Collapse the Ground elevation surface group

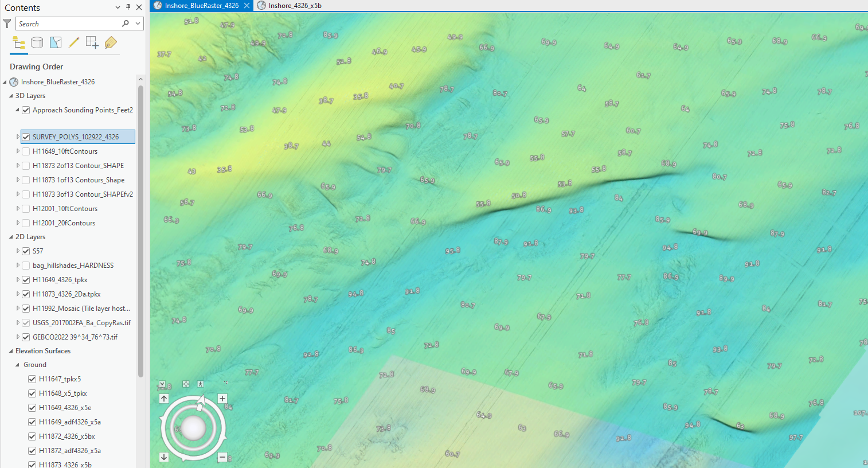pyautogui.click(x=18, y=364)
